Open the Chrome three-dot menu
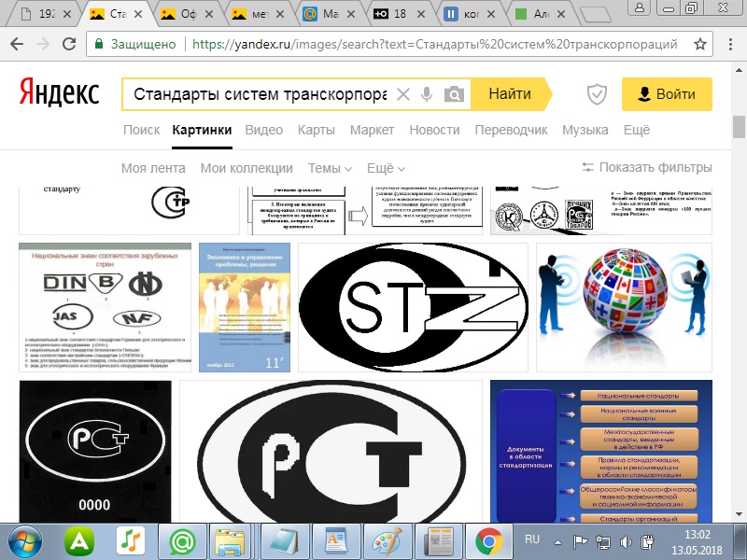Viewport: 747px width, 560px height. [x=730, y=44]
